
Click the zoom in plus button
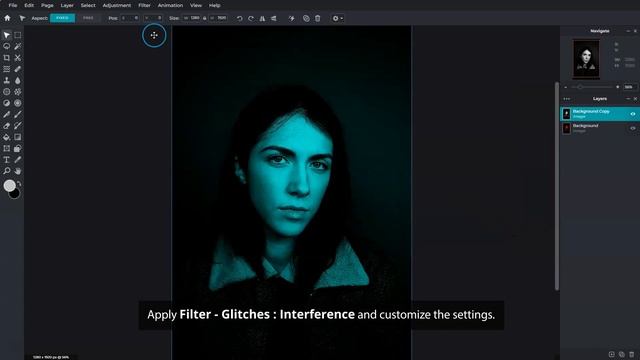[618, 87]
